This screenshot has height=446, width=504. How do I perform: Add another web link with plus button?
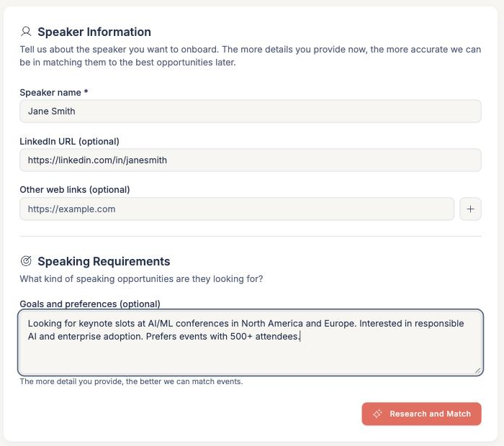tap(470, 209)
